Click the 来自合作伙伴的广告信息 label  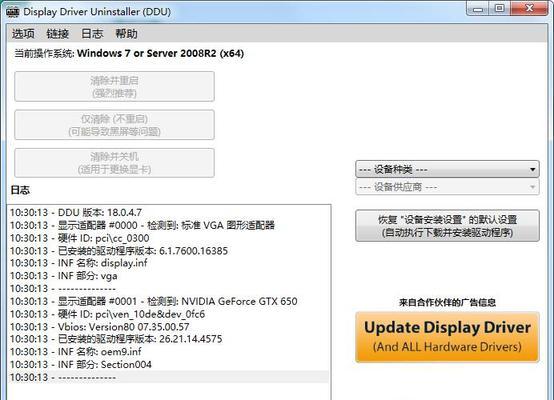(x=447, y=302)
